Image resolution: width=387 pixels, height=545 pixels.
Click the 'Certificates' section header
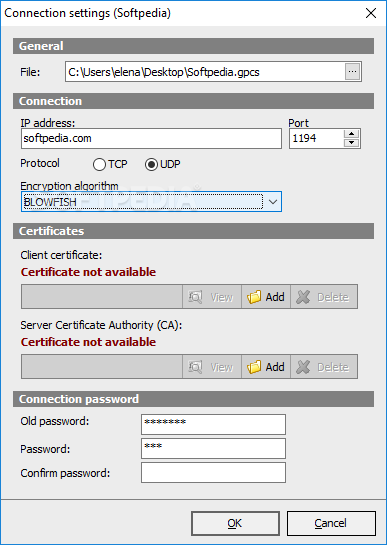coord(194,231)
